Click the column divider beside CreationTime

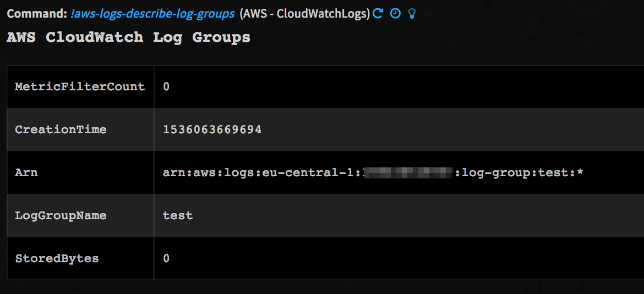tap(154, 129)
